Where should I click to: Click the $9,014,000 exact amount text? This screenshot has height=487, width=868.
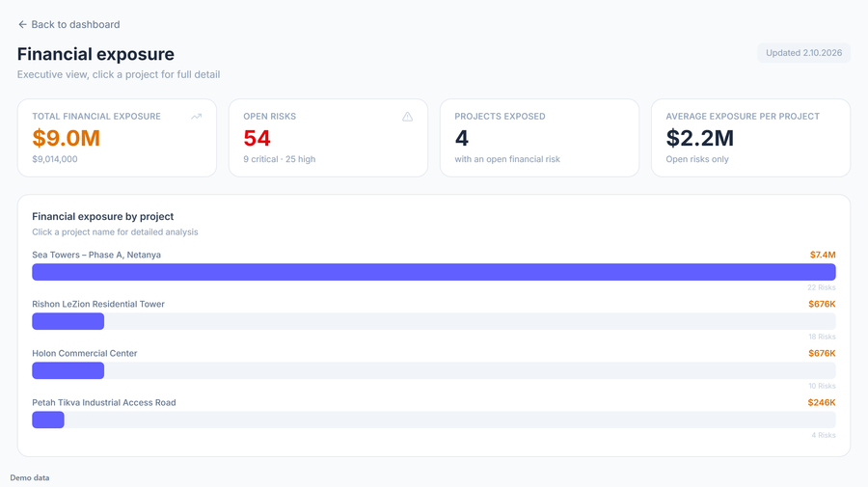tap(55, 159)
